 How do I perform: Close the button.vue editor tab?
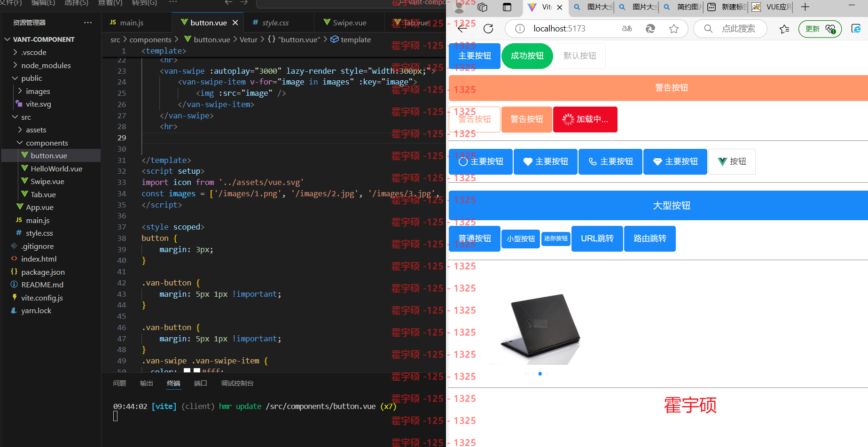[235, 23]
